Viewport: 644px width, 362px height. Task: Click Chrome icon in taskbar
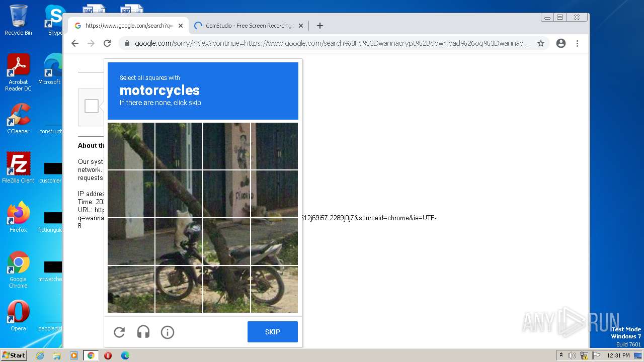pos(91,355)
